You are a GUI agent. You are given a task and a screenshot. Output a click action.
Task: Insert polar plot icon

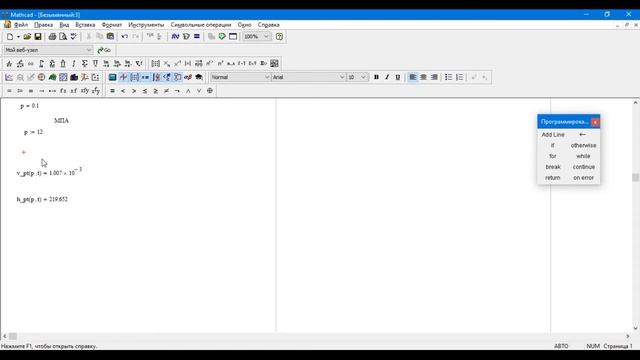click(41, 77)
